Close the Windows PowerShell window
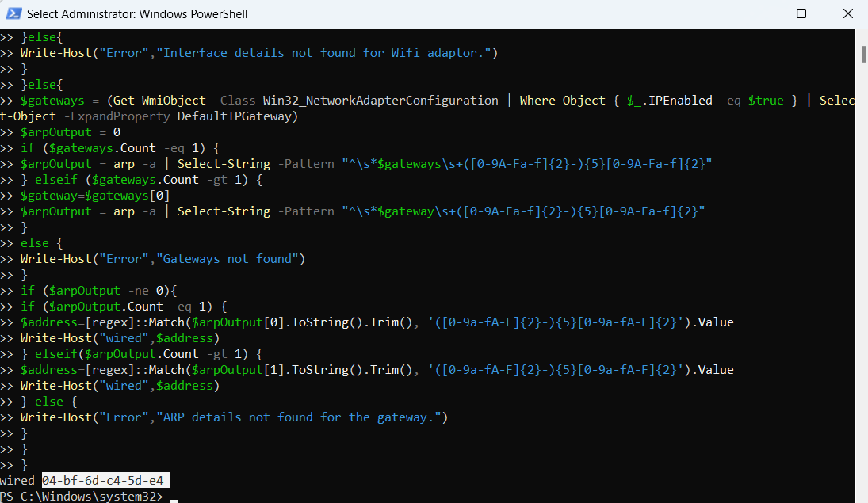The image size is (868, 503). coord(847,13)
